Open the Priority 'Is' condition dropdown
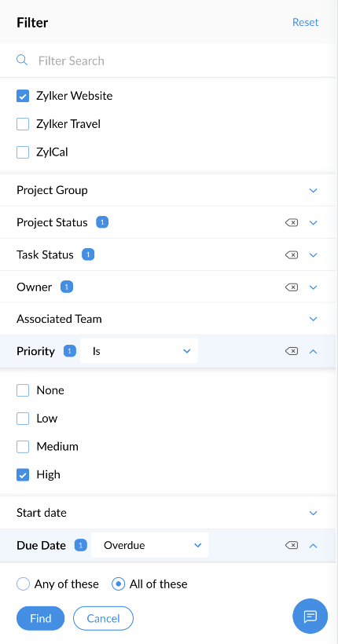Viewport: 338px width, 644px height. [x=139, y=351]
